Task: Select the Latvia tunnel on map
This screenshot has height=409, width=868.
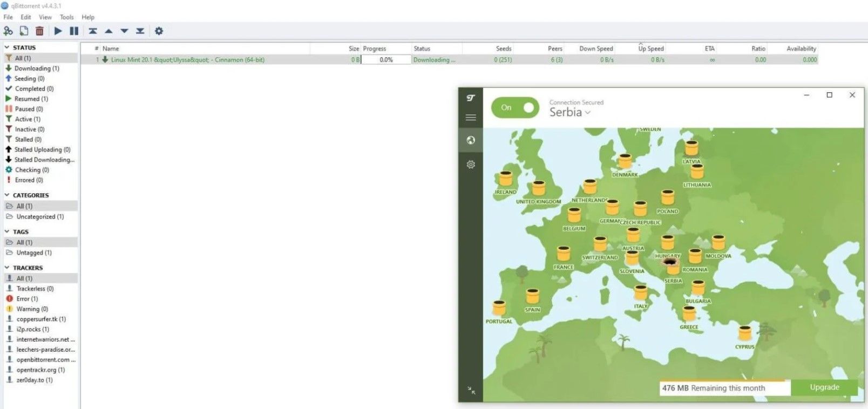Action: coord(691,148)
